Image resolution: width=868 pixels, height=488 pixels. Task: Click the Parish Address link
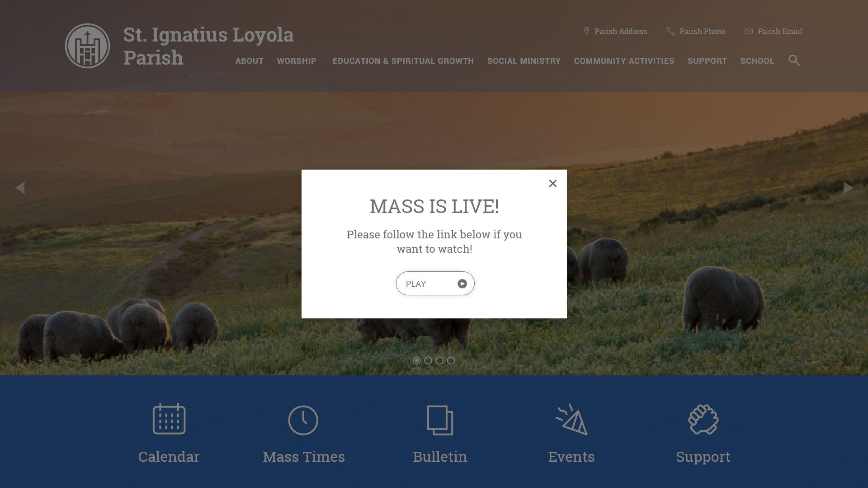[x=615, y=31]
